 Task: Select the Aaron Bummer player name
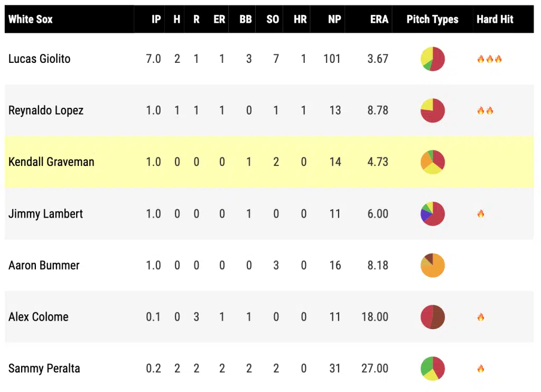pos(44,265)
